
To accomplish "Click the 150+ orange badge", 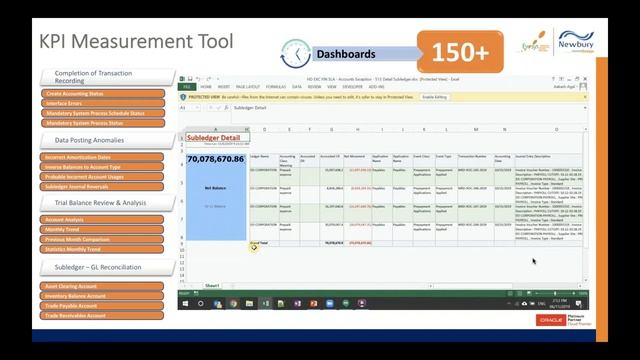I will (460, 52).
